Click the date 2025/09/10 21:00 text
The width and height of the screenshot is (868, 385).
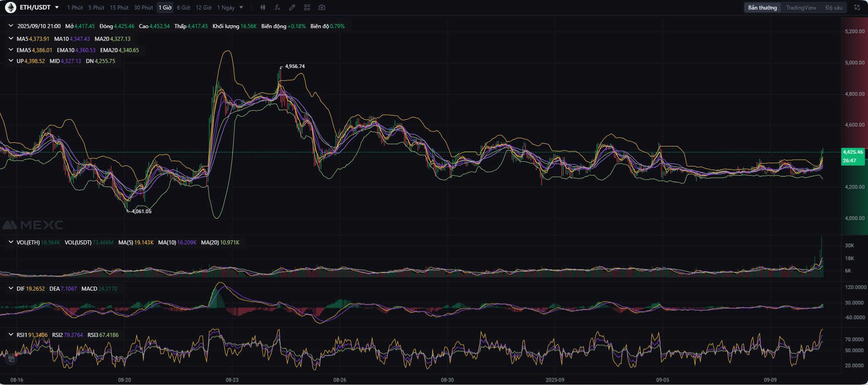(x=39, y=26)
